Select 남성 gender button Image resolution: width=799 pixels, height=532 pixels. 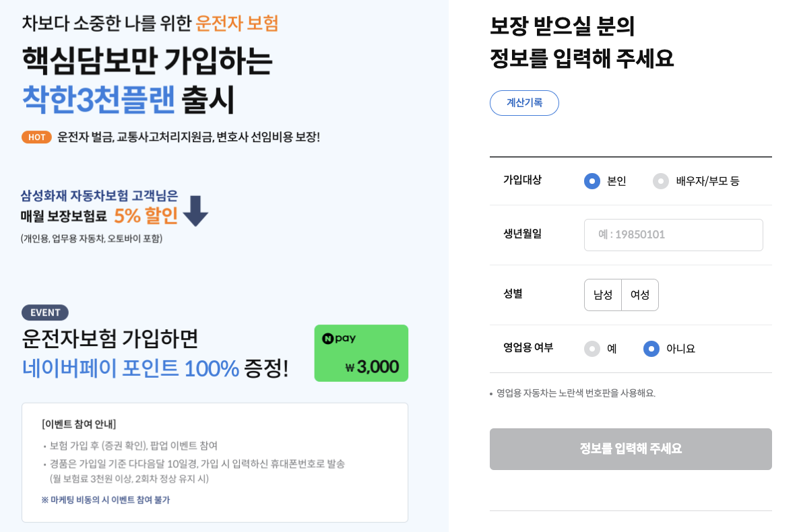pos(603,294)
